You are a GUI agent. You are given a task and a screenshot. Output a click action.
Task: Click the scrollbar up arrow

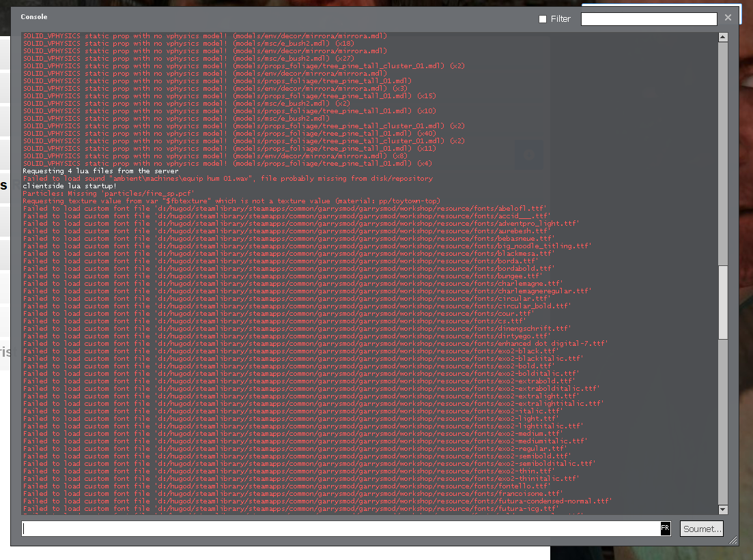pos(723,37)
